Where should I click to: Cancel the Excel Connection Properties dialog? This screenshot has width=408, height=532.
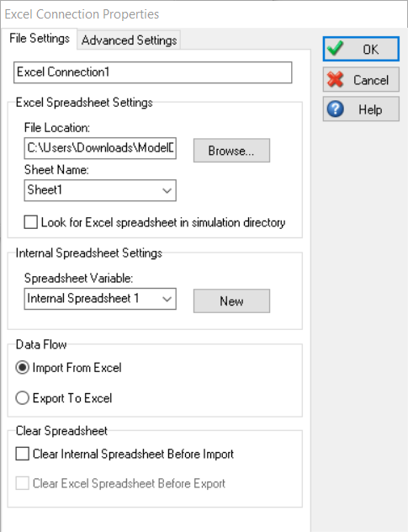click(x=361, y=80)
